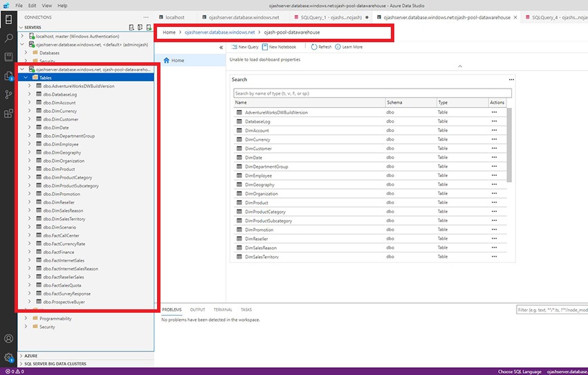
Task: Click the ojashserver.database.windows.net breadcrumb link
Action: click(219, 33)
